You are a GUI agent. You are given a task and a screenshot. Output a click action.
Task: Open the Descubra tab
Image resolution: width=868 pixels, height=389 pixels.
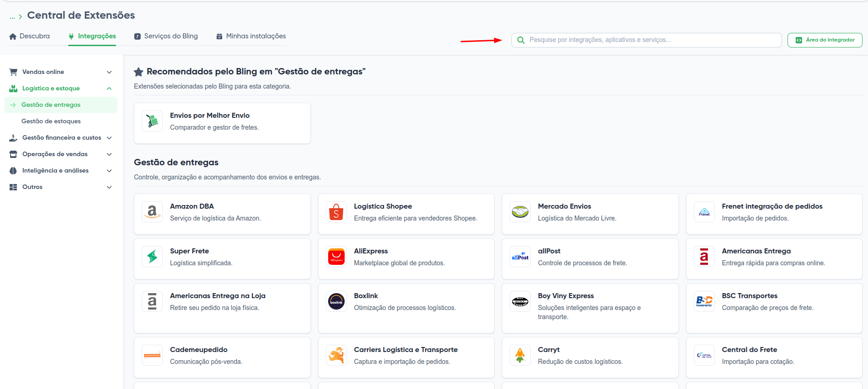[x=29, y=36]
